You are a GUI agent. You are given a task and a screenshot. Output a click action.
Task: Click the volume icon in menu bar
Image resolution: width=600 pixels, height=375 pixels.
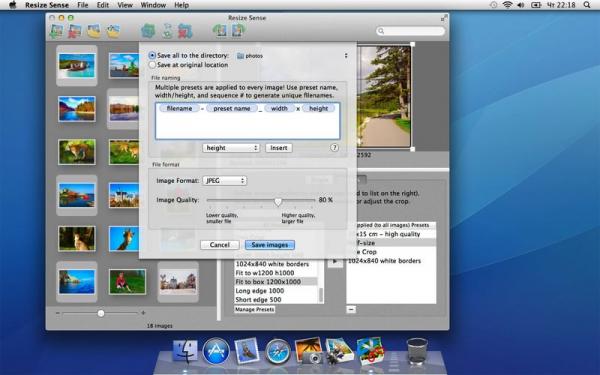click(x=521, y=5)
